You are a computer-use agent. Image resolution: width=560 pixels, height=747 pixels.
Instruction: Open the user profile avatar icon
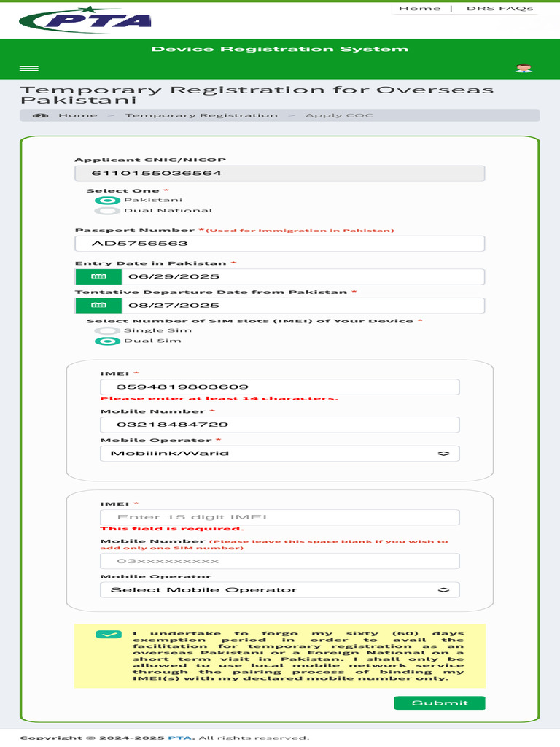click(x=524, y=69)
